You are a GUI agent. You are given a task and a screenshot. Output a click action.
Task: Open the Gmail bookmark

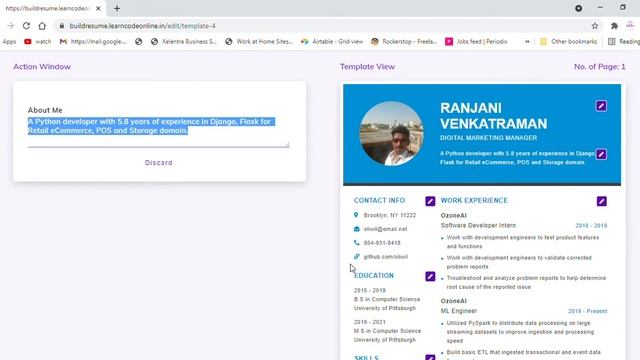point(93,42)
